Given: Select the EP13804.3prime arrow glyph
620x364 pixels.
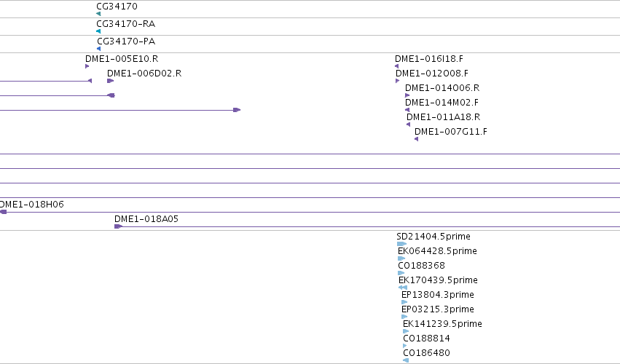Looking at the screenshot, I should tap(404, 302).
